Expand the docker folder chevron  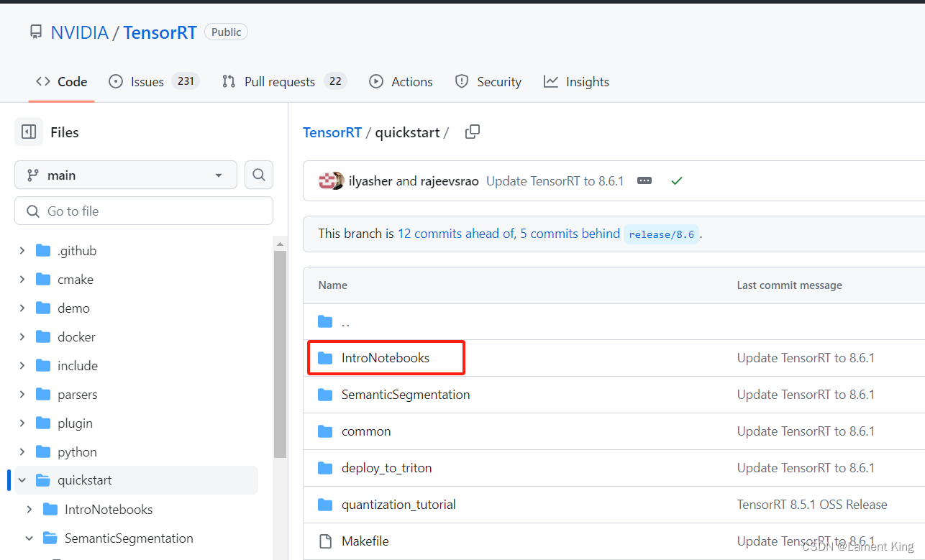(x=22, y=337)
